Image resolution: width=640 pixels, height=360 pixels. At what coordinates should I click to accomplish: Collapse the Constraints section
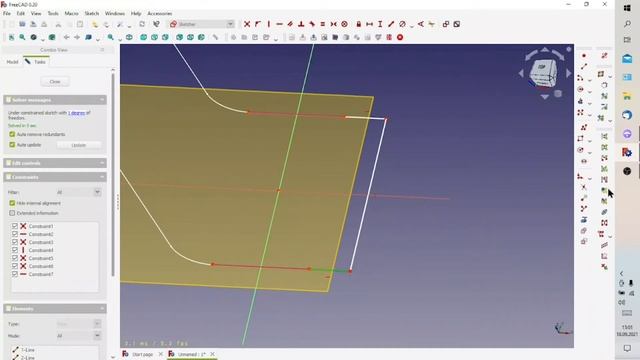[102, 177]
